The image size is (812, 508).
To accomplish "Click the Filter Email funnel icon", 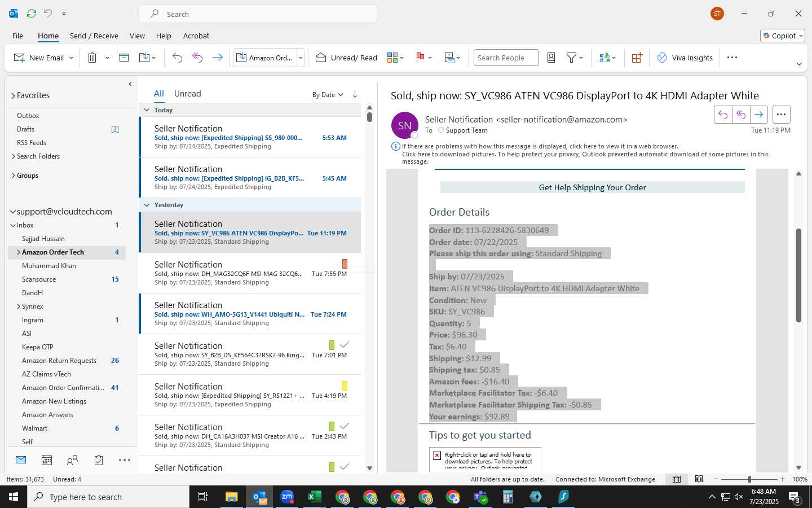I will click(571, 58).
